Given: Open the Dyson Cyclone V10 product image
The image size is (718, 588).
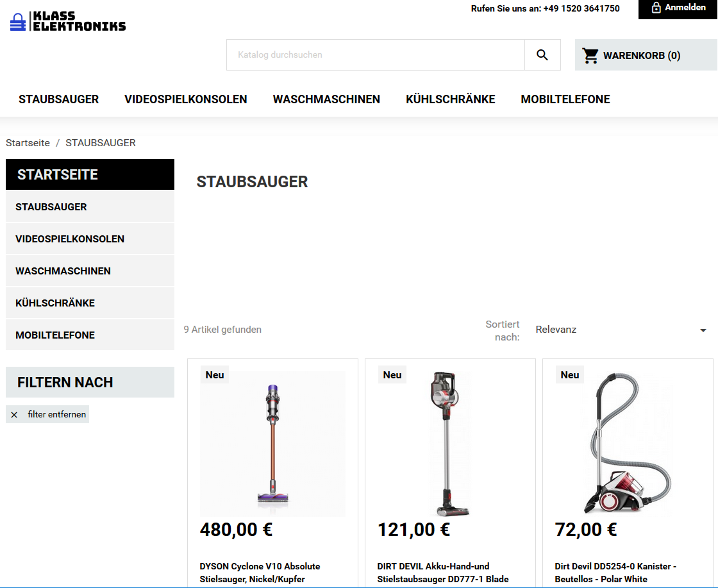Looking at the screenshot, I should [x=272, y=444].
